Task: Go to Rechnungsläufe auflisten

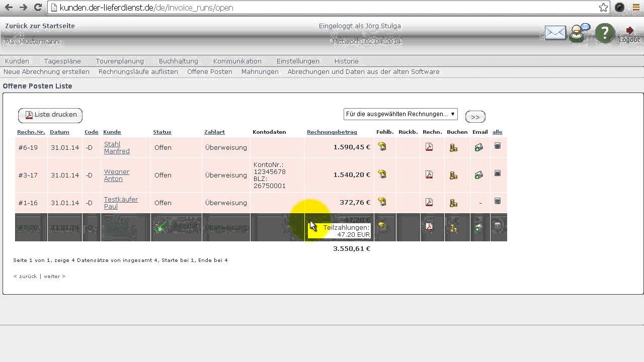Action: tap(138, 71)
